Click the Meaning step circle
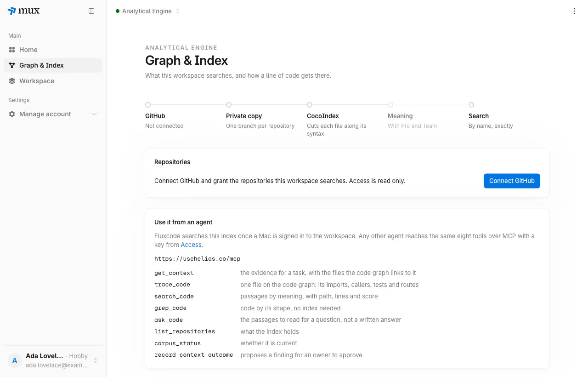The height and width of the screenshot is (377, 588). click(x=390, y=105)
